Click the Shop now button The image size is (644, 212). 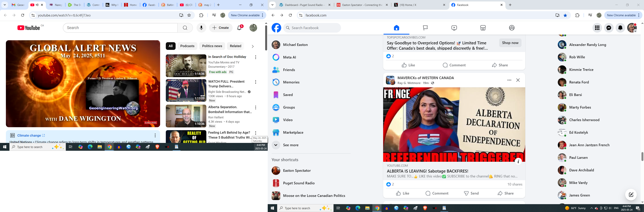pyautogui.click(x=510, y=43)
